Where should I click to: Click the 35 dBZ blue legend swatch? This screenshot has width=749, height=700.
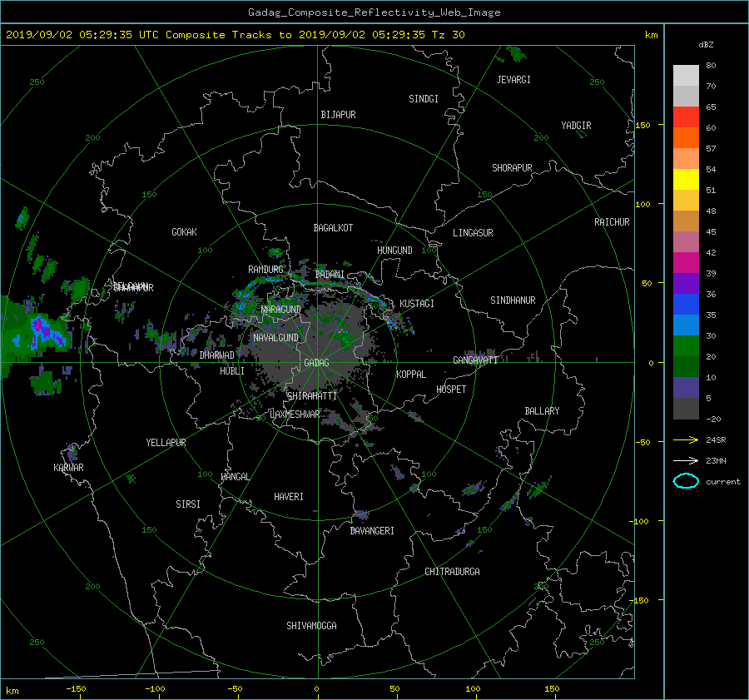tap(686, 305)
